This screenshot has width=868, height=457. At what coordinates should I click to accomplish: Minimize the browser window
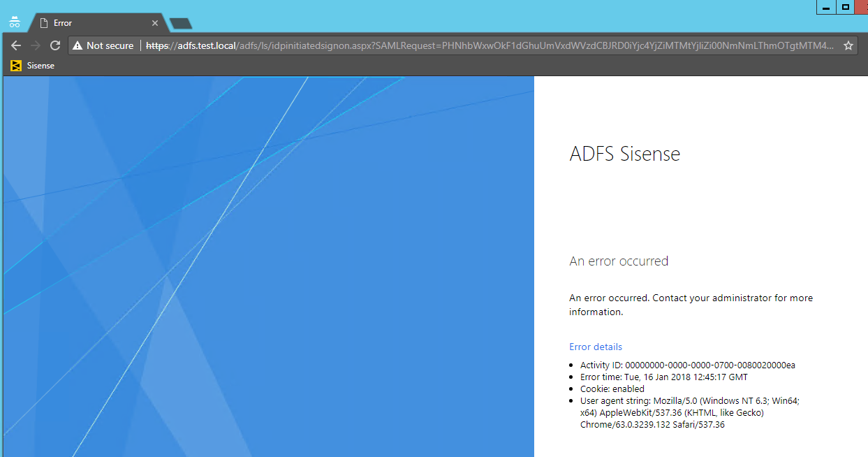point(827,7)
